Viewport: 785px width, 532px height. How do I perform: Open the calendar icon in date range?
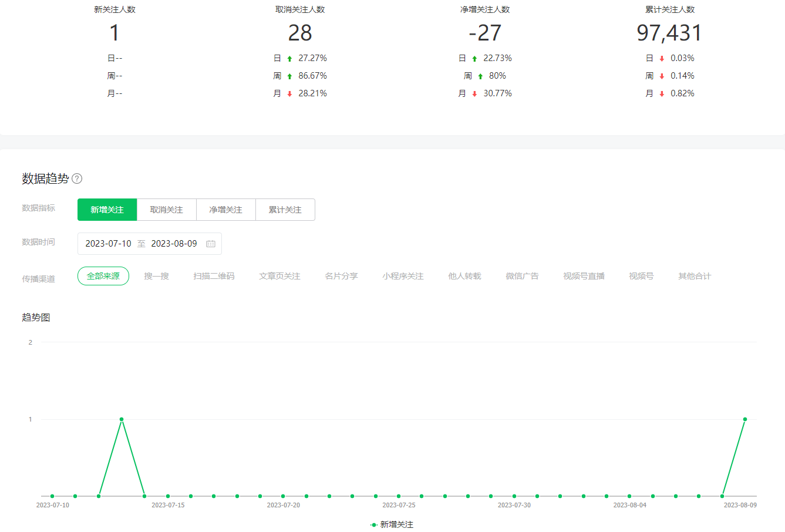[x=211, y=244]
